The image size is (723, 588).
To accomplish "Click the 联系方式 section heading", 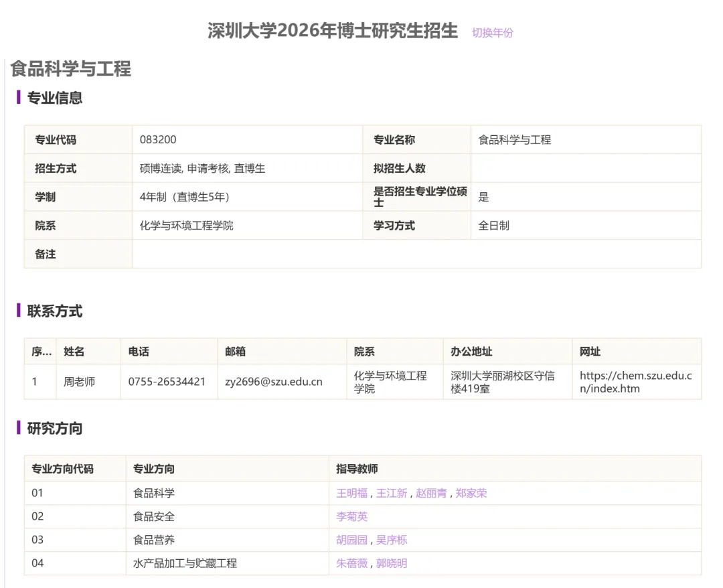I will click(x=54, y=311).
